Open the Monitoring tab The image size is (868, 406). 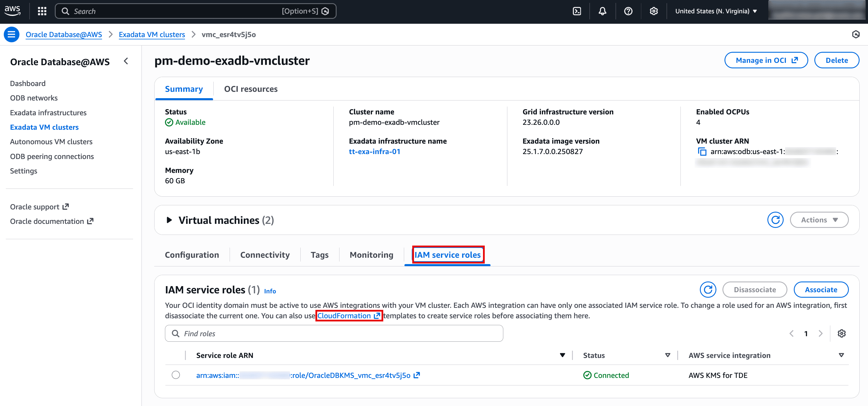tap(371, 255)
